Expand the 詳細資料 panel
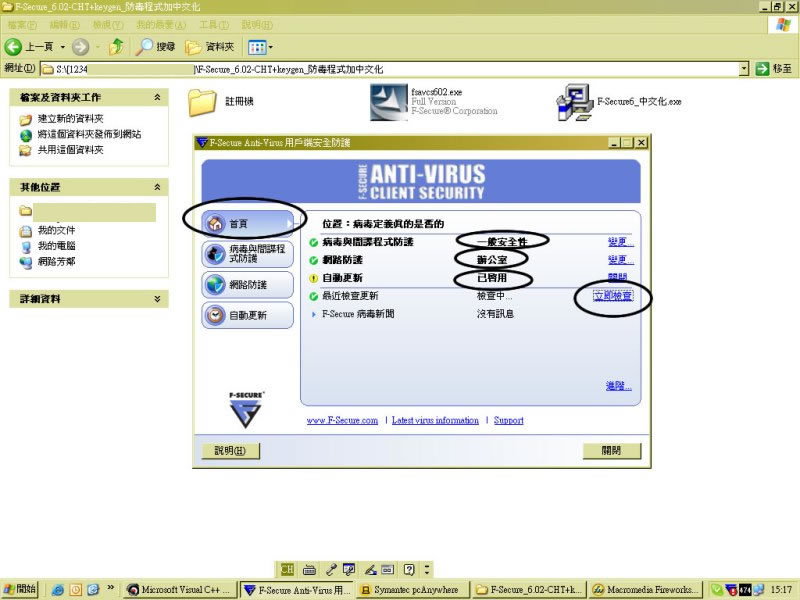This screenshot has height=600, width=800. coord(157,299)
